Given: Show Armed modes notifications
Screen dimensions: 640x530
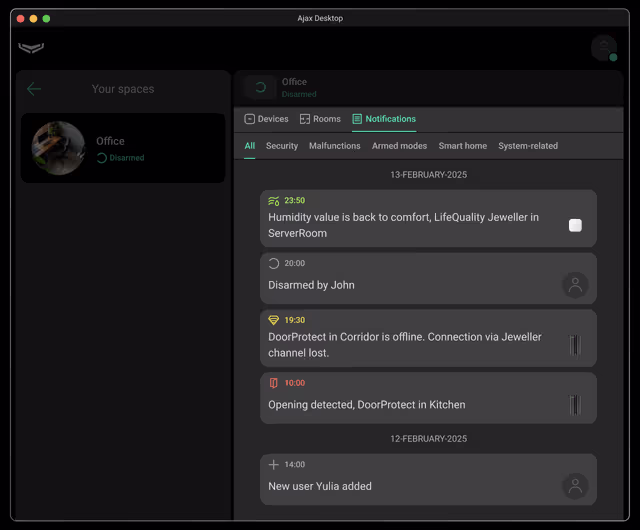Looking at the screenshot, I should (x=399, y=146).
